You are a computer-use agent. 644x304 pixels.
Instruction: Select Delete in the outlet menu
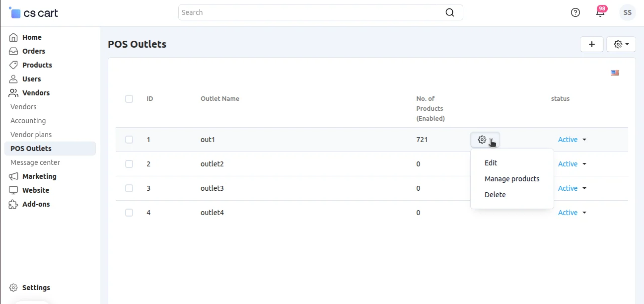pyautogui.click(x=495, y=195)
